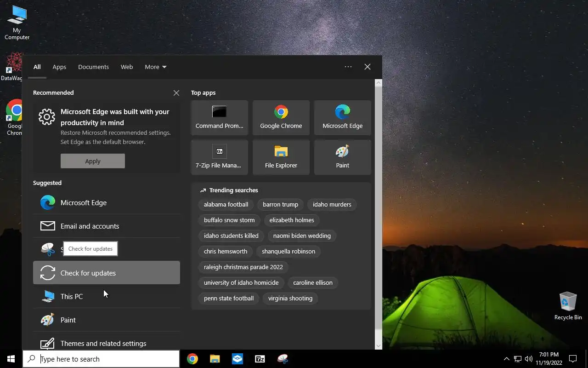The width and height of the screenshot is (588, 368).
Task: Switch to the Apps search tab
Action: point(59,67)
